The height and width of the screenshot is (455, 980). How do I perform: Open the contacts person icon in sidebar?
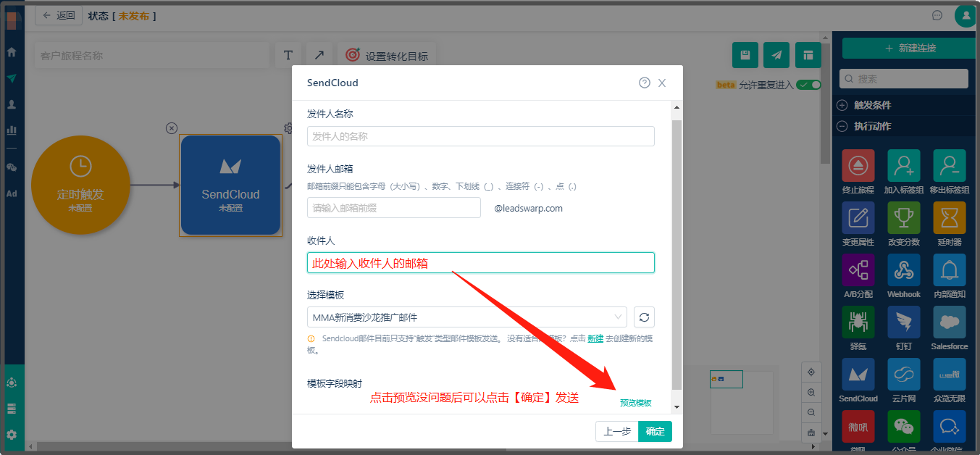[x=12, y=104]
